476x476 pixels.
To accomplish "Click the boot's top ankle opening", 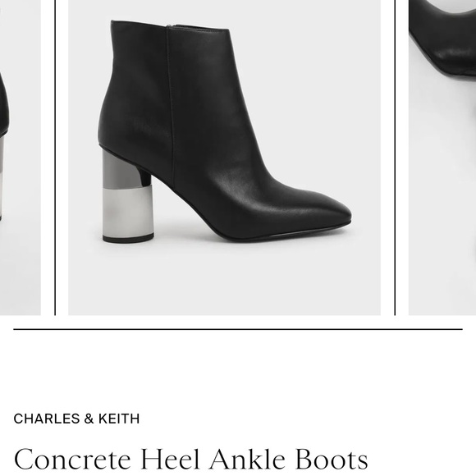I will point(170,25).
